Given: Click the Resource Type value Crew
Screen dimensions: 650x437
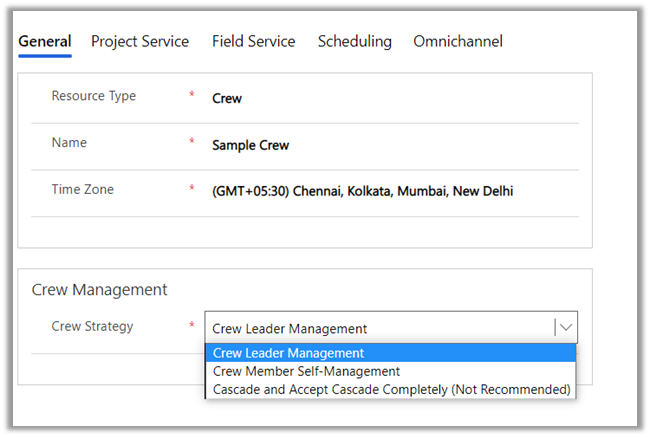Looking at the screenshot, I should (227, 99).
